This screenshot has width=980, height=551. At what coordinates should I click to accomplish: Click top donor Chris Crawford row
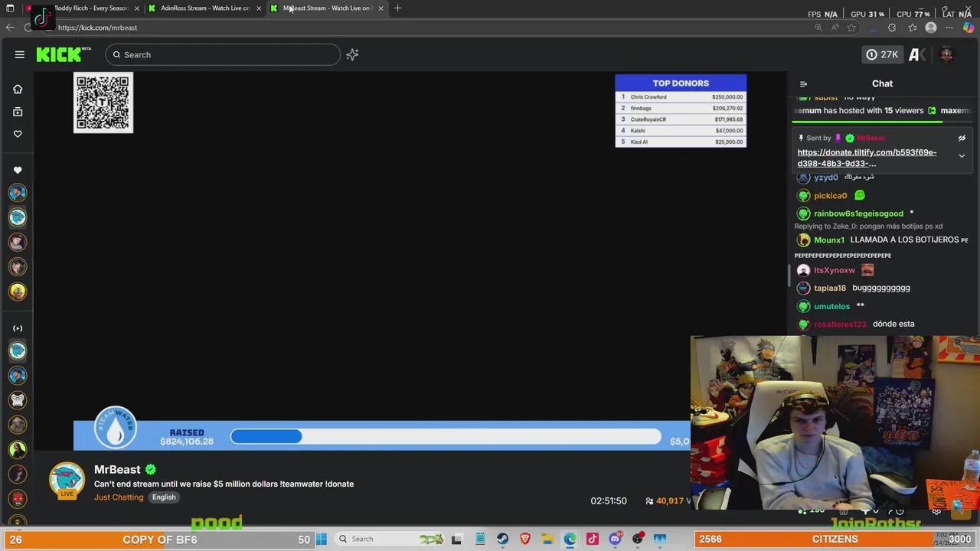pos(681,97)
